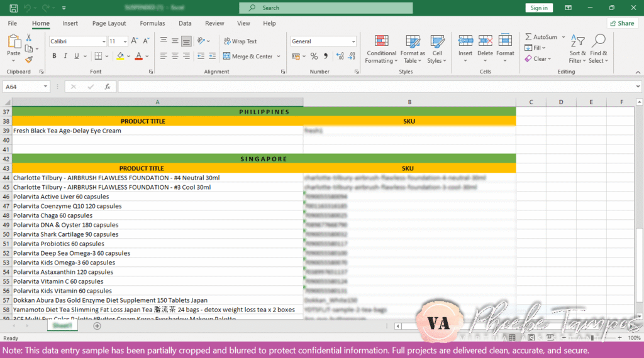Open the File tab
644x358 pixels.
click(13, 23)
